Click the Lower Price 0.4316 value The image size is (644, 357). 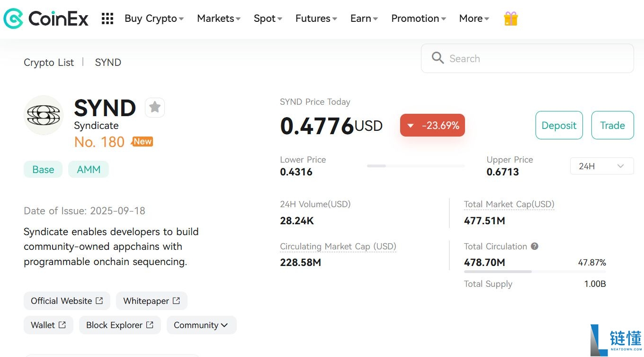click(x=296, y=172)
